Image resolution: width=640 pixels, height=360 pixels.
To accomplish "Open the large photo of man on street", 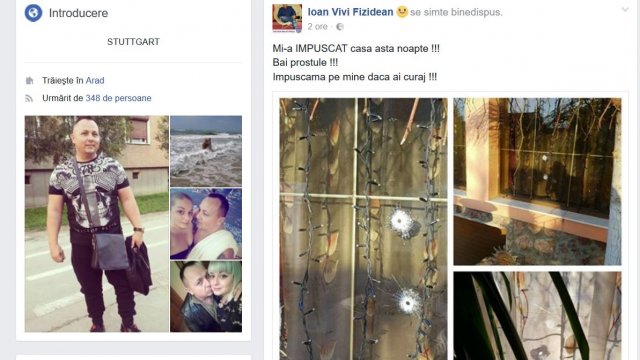I will (x=97, y=224).
